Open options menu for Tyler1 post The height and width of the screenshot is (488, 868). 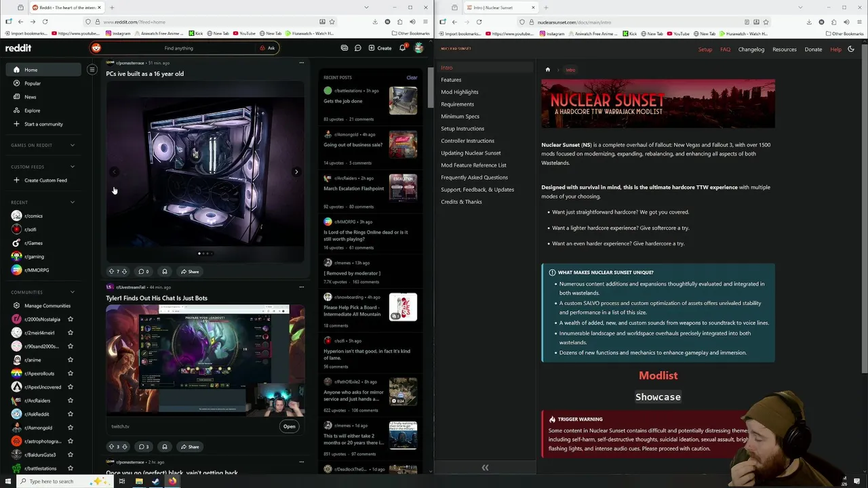(x=302, y=287)
